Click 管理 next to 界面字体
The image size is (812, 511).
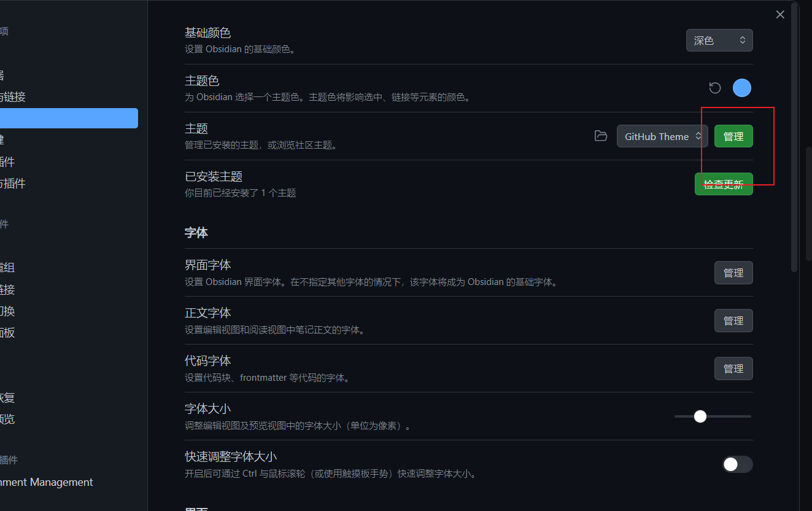733,273
